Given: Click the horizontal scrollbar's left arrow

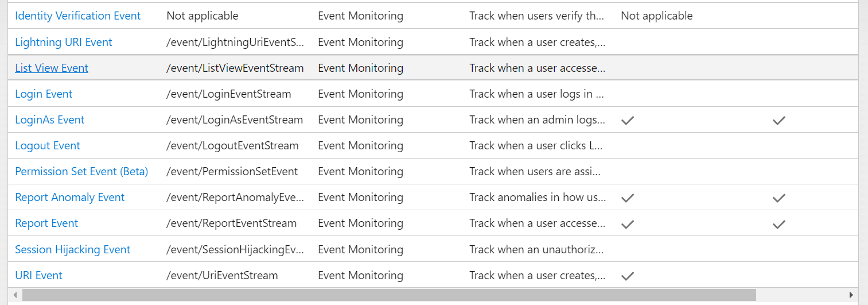Looking at the screenshot, I should (x=15, y=295).
